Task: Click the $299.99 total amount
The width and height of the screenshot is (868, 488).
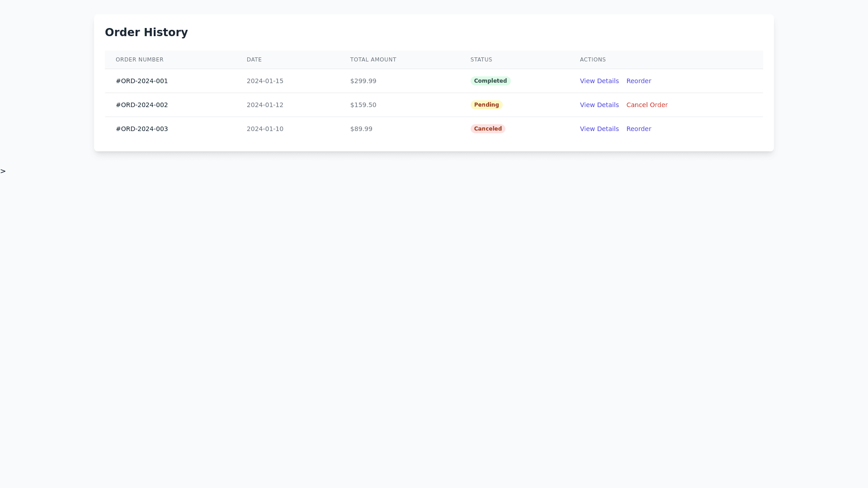Action: pyautogui.click(x=363, y=81)
